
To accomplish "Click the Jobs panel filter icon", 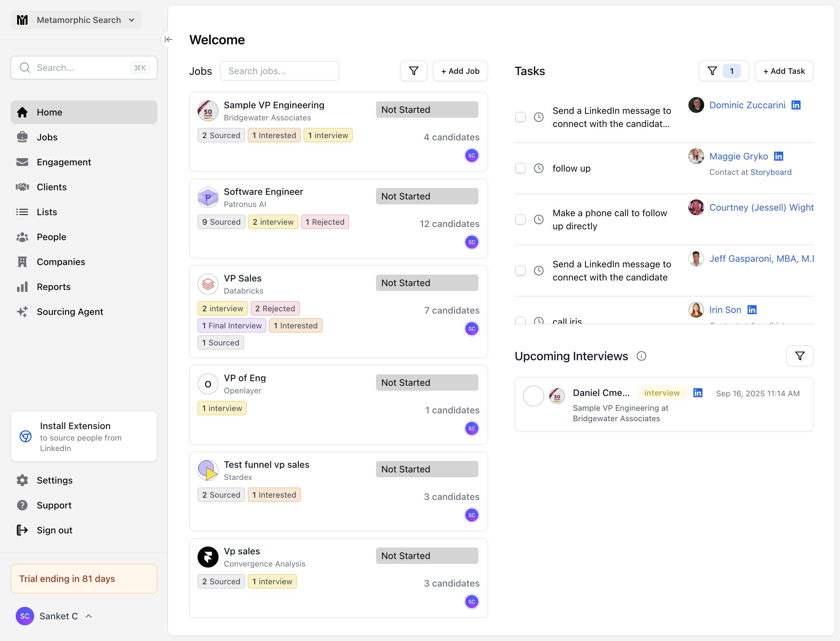I will point(413,71).
